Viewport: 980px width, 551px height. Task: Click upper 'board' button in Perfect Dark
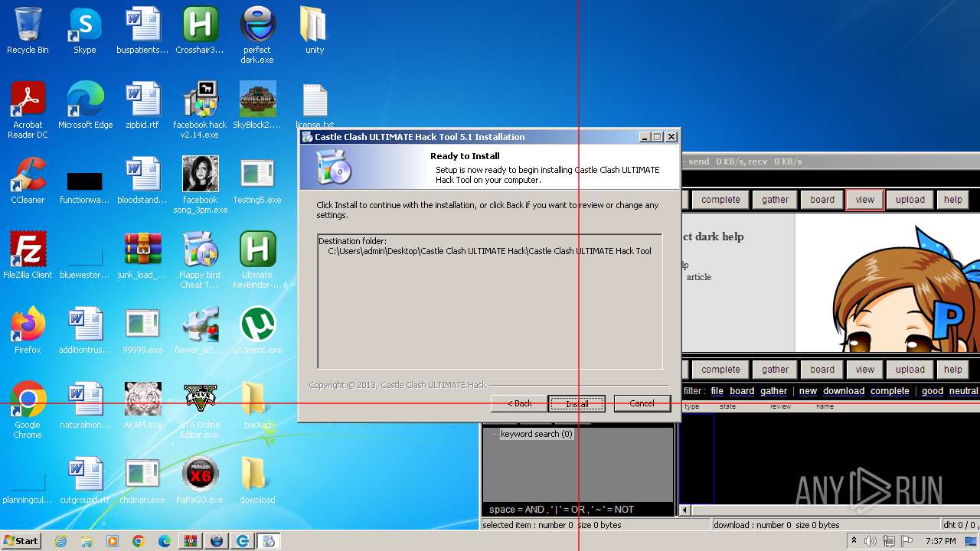click(x=822, y=200)
